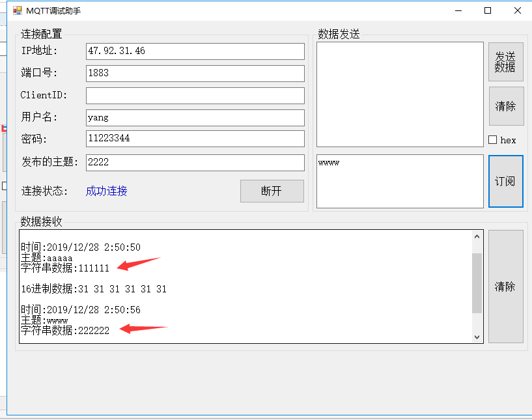Click the line 字符串数据:222222
532x420 pixels.
click(x=65, y=330)
